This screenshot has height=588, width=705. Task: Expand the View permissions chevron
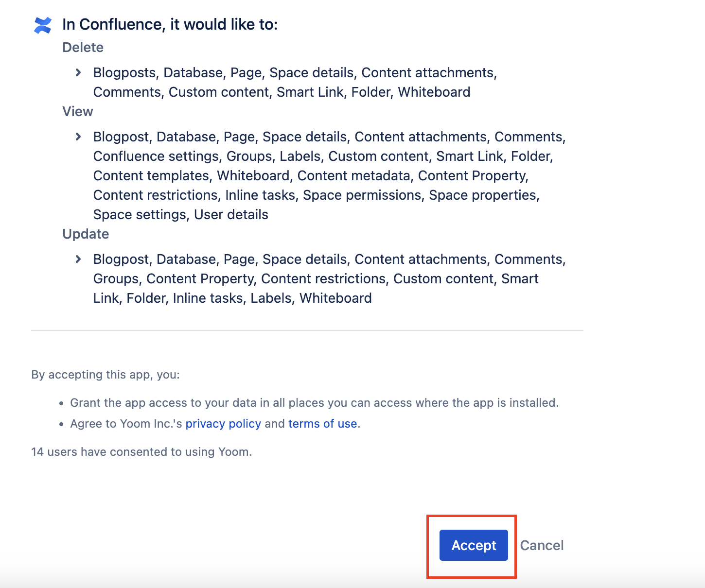click(78, 137)
